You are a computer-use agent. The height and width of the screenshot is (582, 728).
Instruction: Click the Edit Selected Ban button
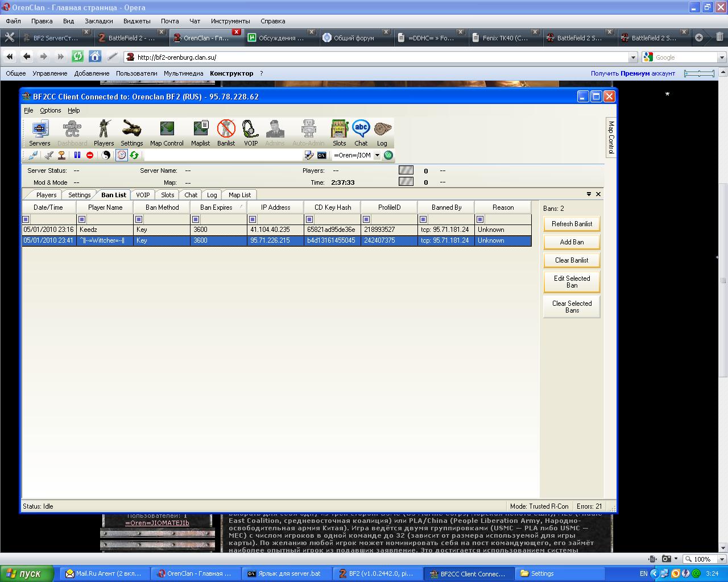click(x=572, y=282)
